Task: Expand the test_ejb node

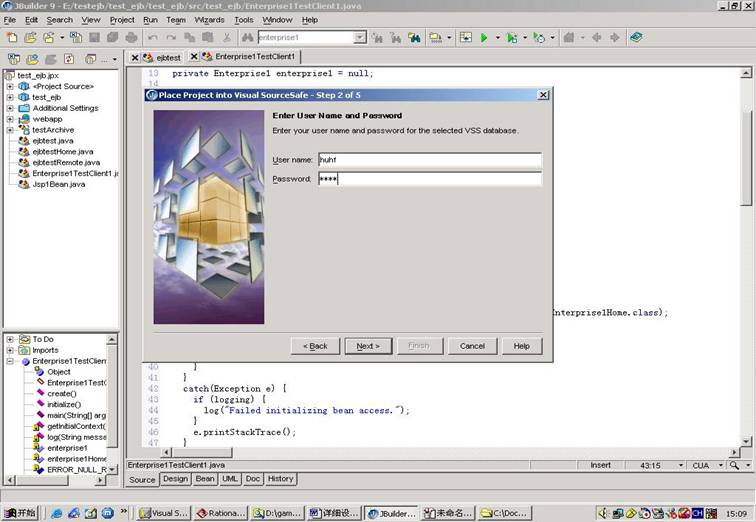Action: [x=10, y=97]
